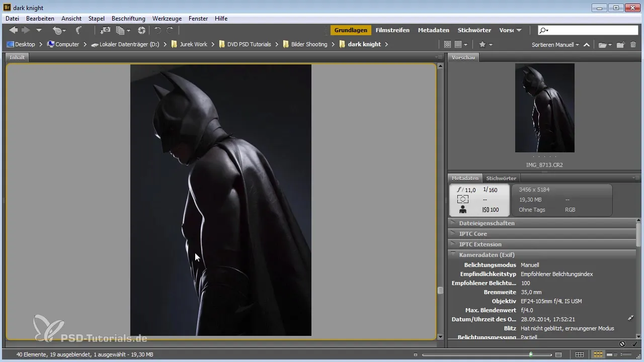
Task: Go forward with the right arrow icon
Action: click(x=26, y=30)
